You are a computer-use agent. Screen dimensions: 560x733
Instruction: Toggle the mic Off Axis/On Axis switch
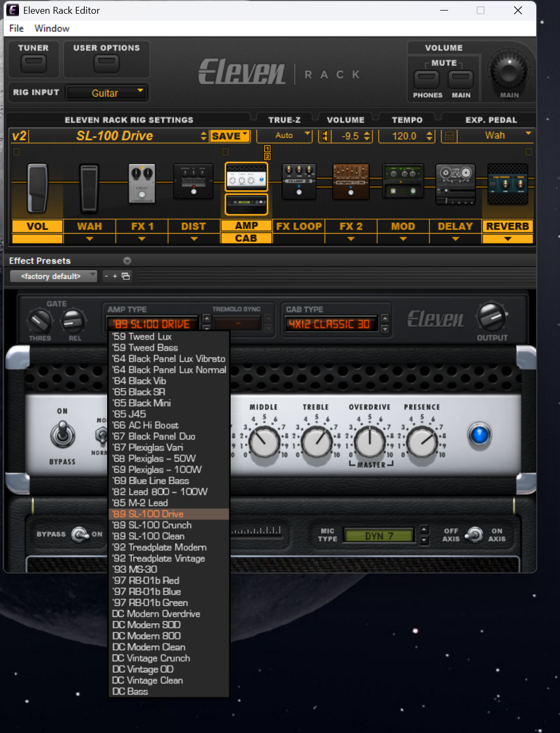tap(474, 534)
